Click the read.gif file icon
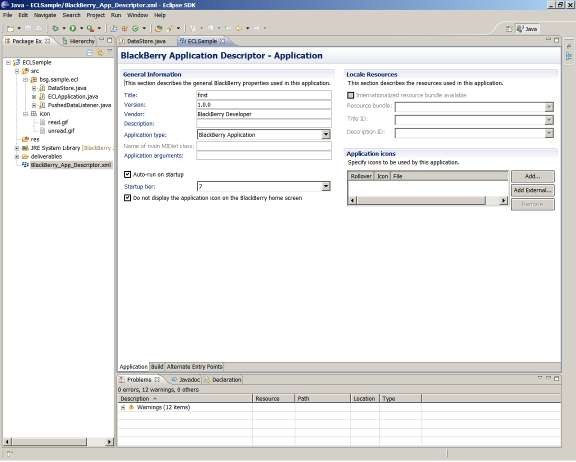This screenshot has height=462, width=576. (x=42, y=122)
